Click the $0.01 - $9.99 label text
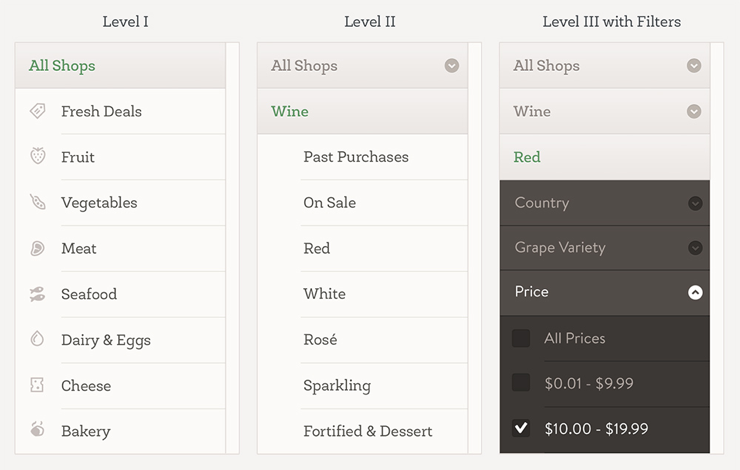The height and width of the screenshot is (470, 740). [589, 383]
